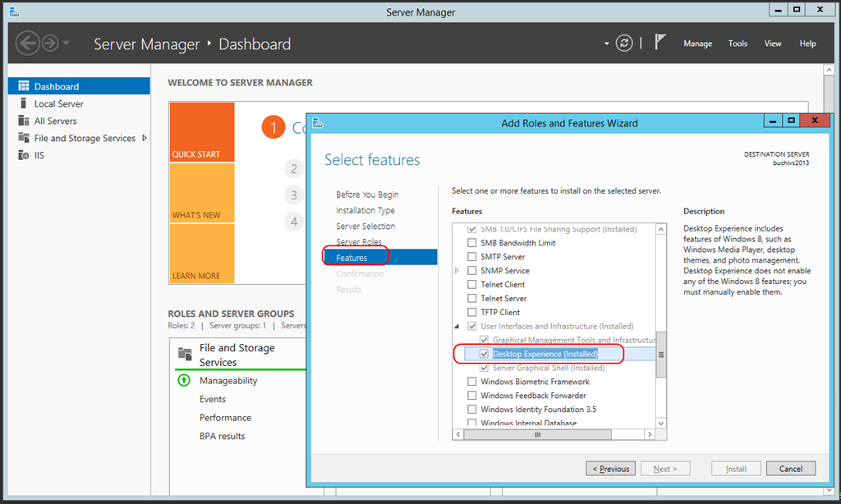
Task: Toggle the Windows Biometric Framework checkbox
Action: tap(471, 382)
